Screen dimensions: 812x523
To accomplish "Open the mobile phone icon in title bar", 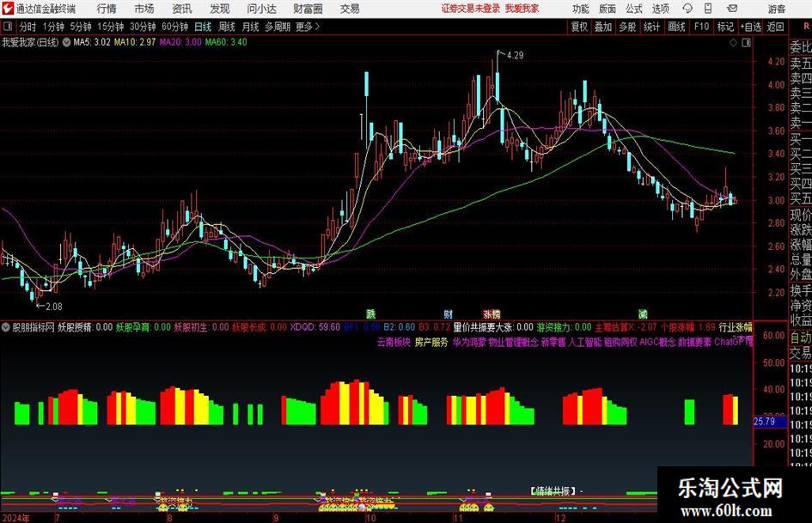I will [708, 9].
